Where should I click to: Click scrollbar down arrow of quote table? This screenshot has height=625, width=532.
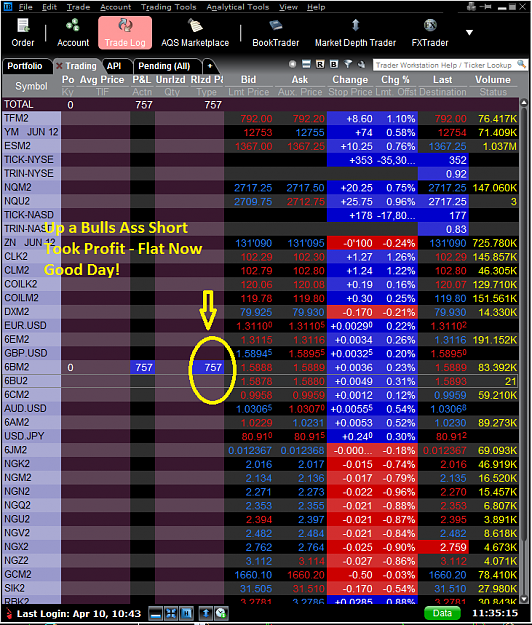click(524, 599)
